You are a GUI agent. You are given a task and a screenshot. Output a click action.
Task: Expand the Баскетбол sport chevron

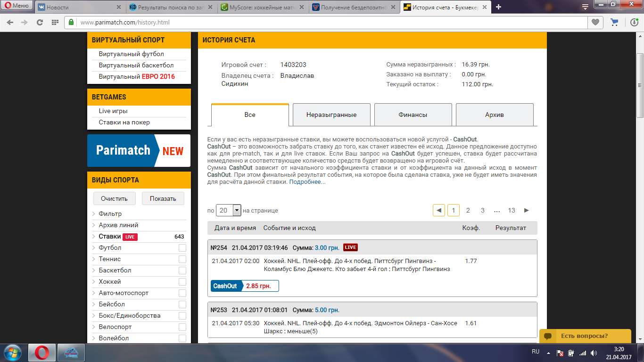[x=93, y=271]
